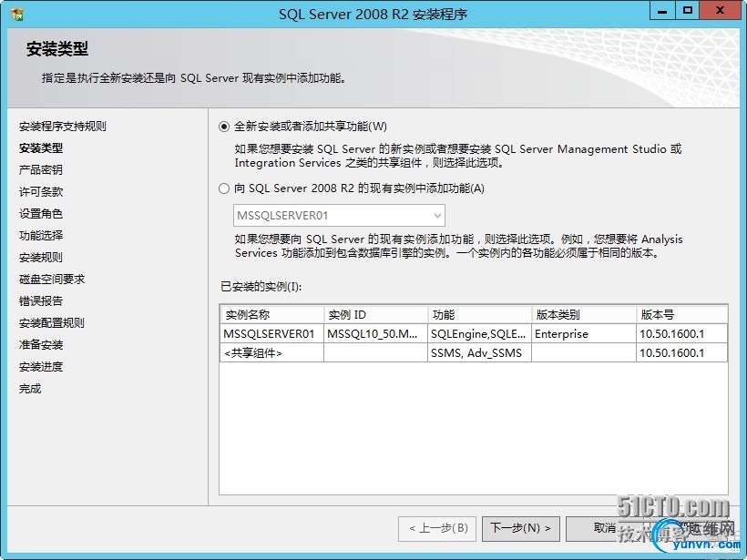Click the 上一步(B) back button
Viewport: 747px width, 560px height.
437,528
